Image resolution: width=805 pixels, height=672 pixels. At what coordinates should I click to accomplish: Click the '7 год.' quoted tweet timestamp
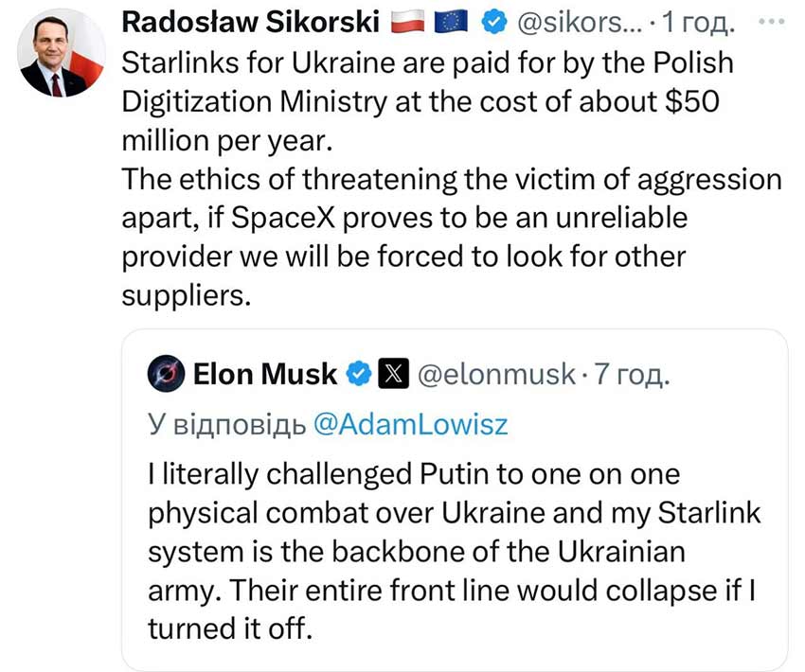point(632,374)
